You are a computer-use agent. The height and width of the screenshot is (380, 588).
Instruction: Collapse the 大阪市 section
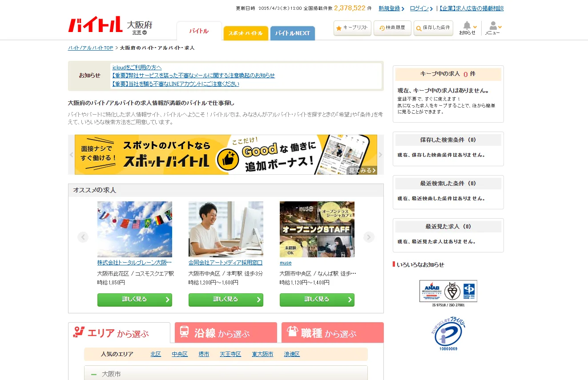pyautogui.click(x=226, y=373)
